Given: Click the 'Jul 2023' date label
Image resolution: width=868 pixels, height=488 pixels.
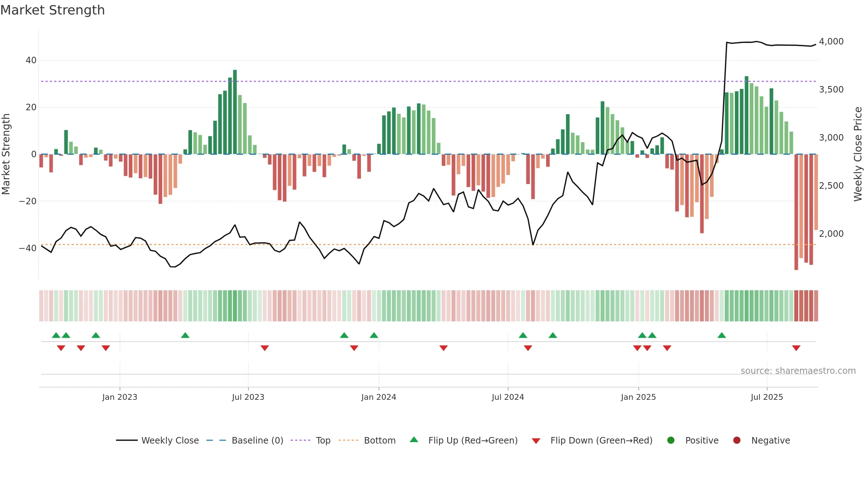Looking at the screenshot, I should [x=248, y=397].
